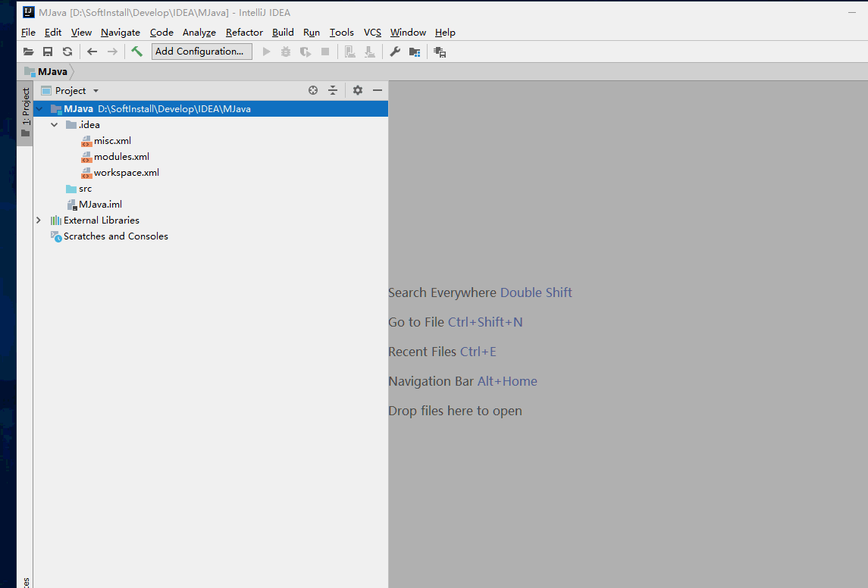Click the Debug bug icon
This screenshot has width=868, height=588.
click(x=286, y=52)
